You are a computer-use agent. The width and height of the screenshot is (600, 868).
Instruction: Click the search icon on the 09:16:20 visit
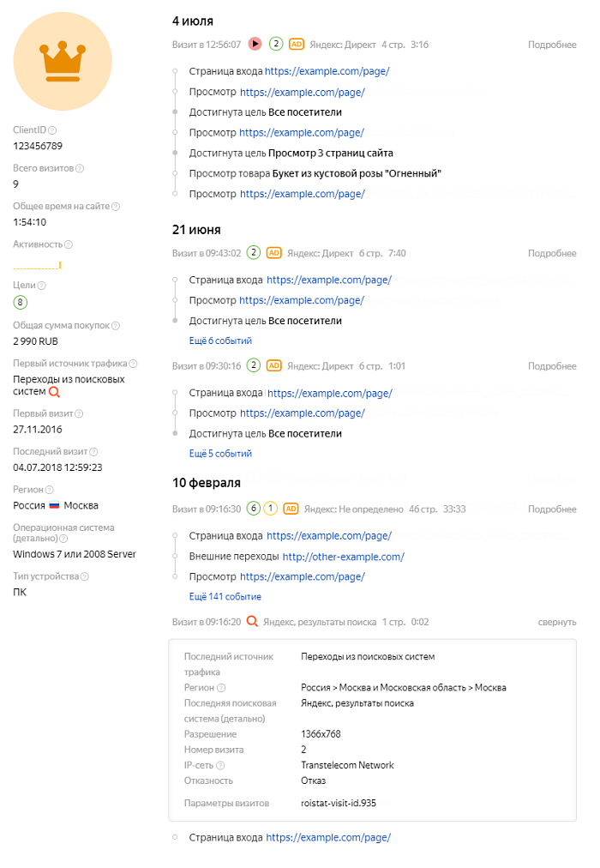(252, 621)
